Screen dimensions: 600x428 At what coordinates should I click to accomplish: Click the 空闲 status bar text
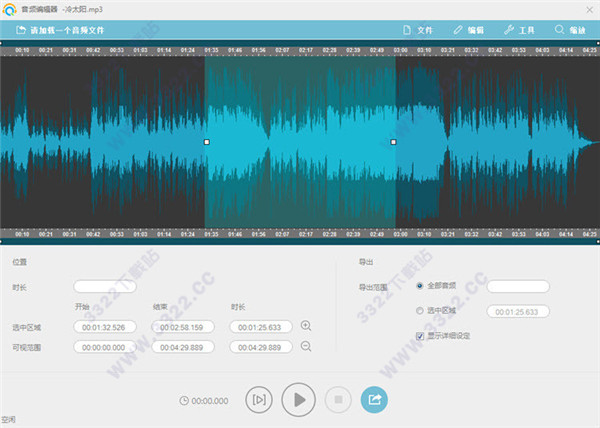coord(8,420)
